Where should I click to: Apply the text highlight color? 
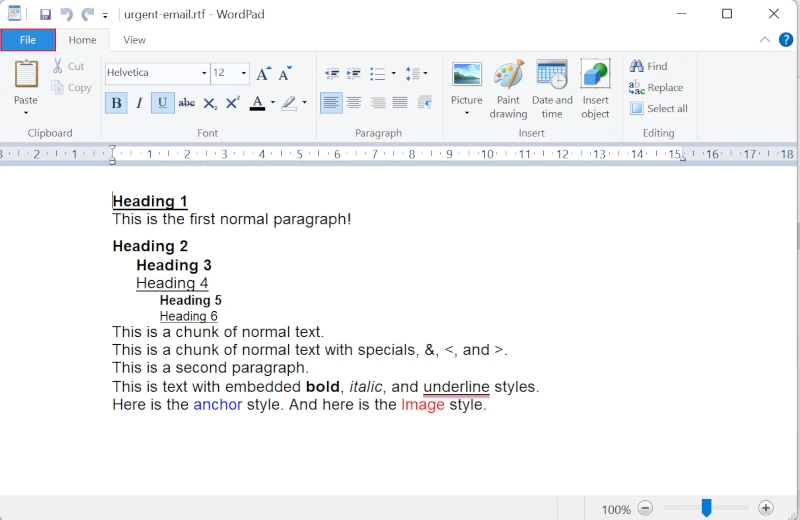click(289, 103)
